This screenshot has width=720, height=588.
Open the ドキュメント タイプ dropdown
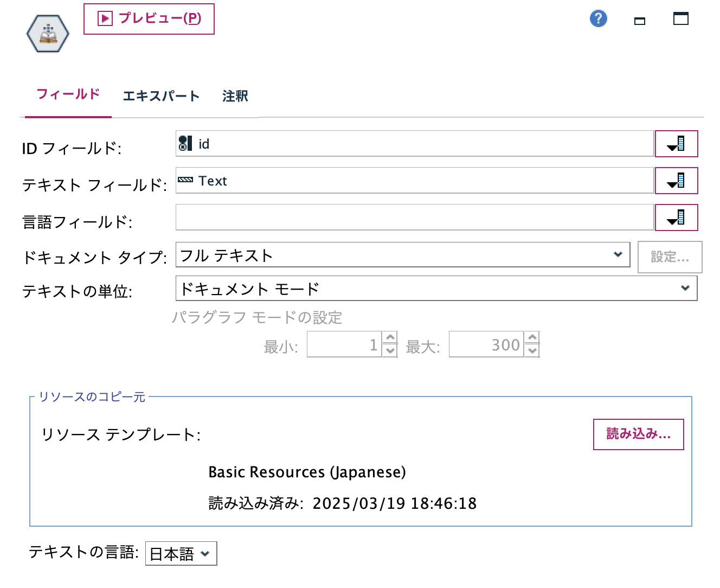[x=618, y=254]
